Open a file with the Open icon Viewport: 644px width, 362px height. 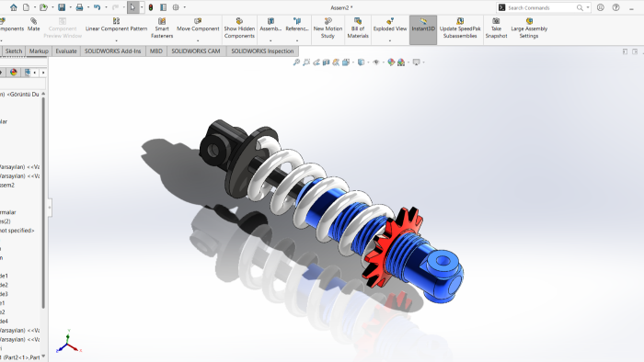click(x=43, y=7)
